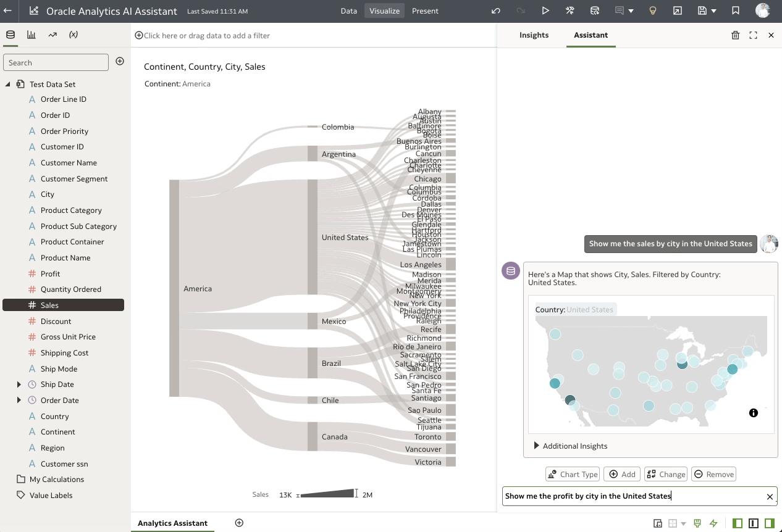Toggle the right panel visibility icon

pyautogui.click(x=770, y=523)
